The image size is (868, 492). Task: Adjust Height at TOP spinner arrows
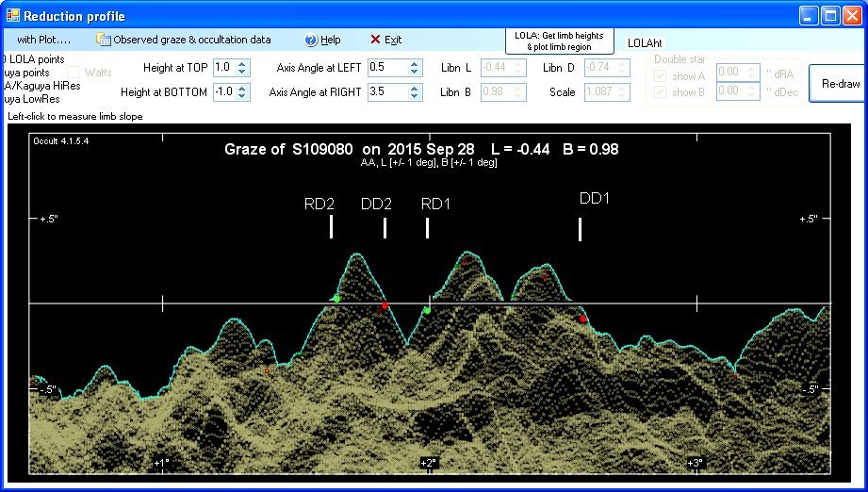click(242, 68)
